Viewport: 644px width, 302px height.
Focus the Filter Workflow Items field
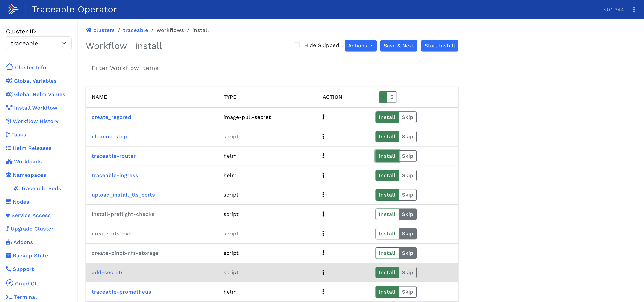click(x=272, y=68)
